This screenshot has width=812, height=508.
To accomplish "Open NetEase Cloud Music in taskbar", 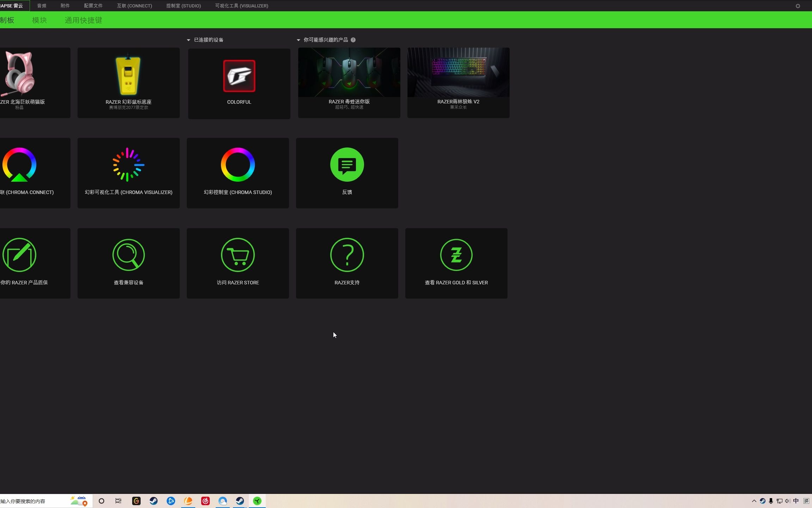I will (x=205, y=501).
